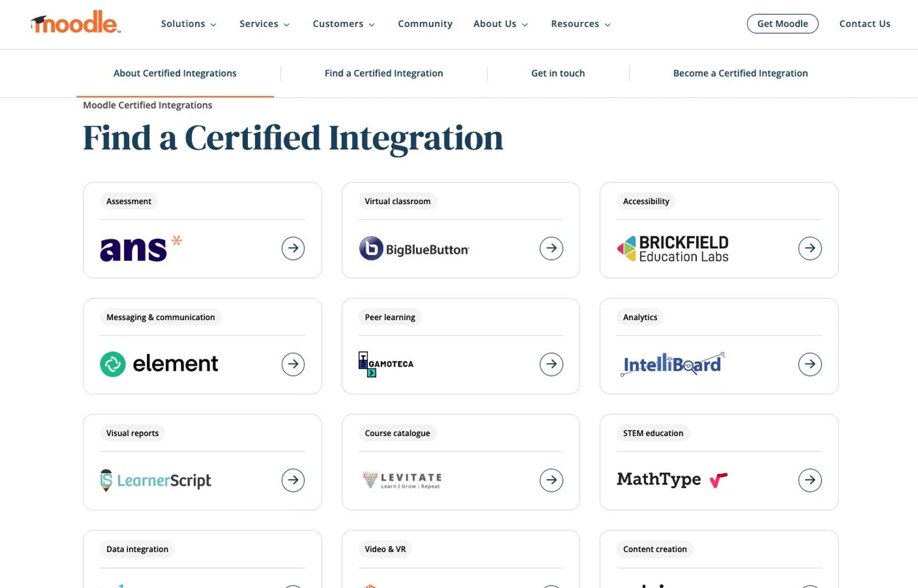The image size is (918, 588).
Task: Click the Get Moodle button
Action: (x=783, y=24)
